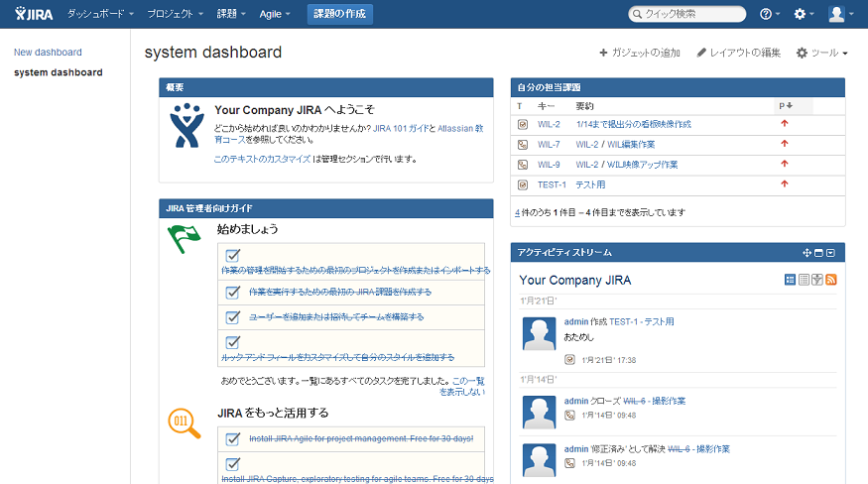
Task: Click issue type icon of TEST-1 row
Action: 523,184
